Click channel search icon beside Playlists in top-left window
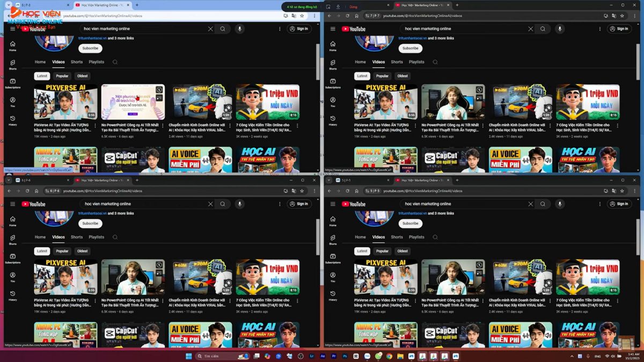This screenshot has width=644, height=362. pyautogui.click(x=115, y=62)
